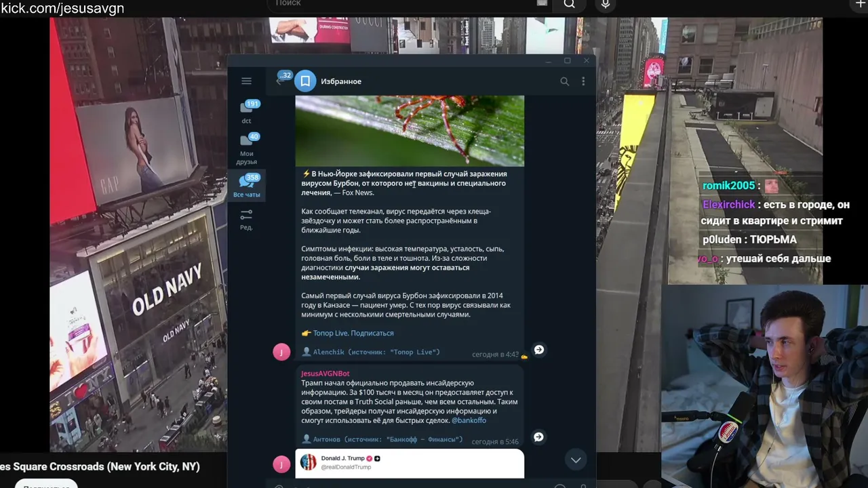
Task: Open the JesusAVGNBot sender name
Action: (x=325, y=373)
